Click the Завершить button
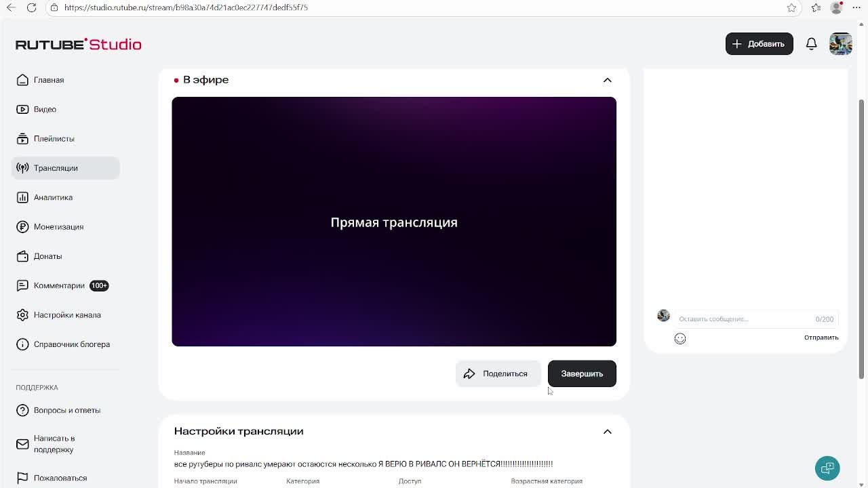Viewport: 868px width, 488px height. pos(582,373)
